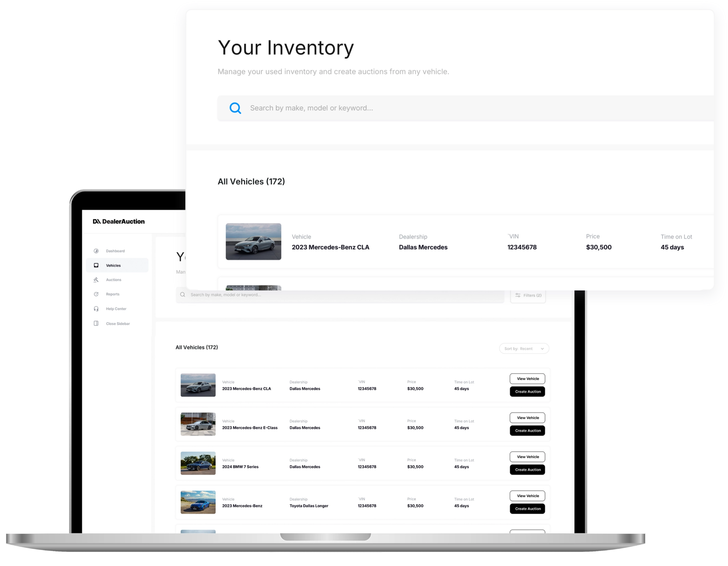Click the Auctions gavel icon
The image size is (728, 566).
pos(96,280)
